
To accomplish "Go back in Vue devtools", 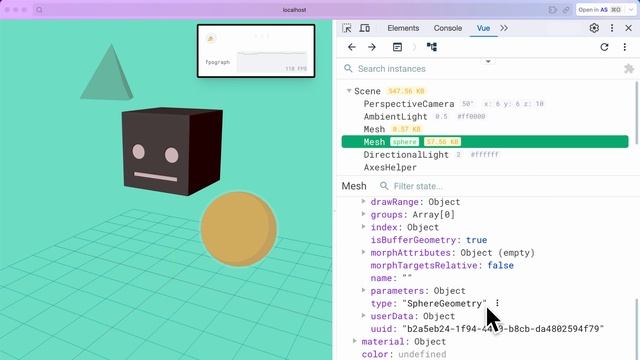I will tap(352, 47).
